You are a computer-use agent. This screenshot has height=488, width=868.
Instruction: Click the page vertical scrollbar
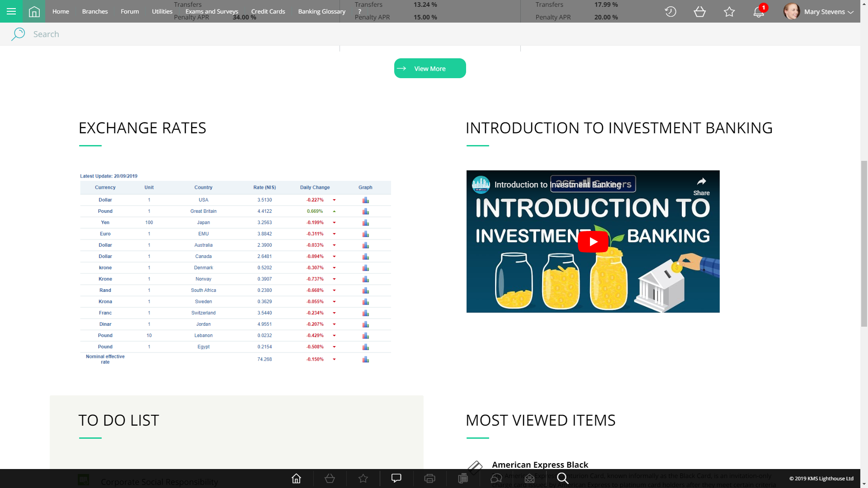864,244
